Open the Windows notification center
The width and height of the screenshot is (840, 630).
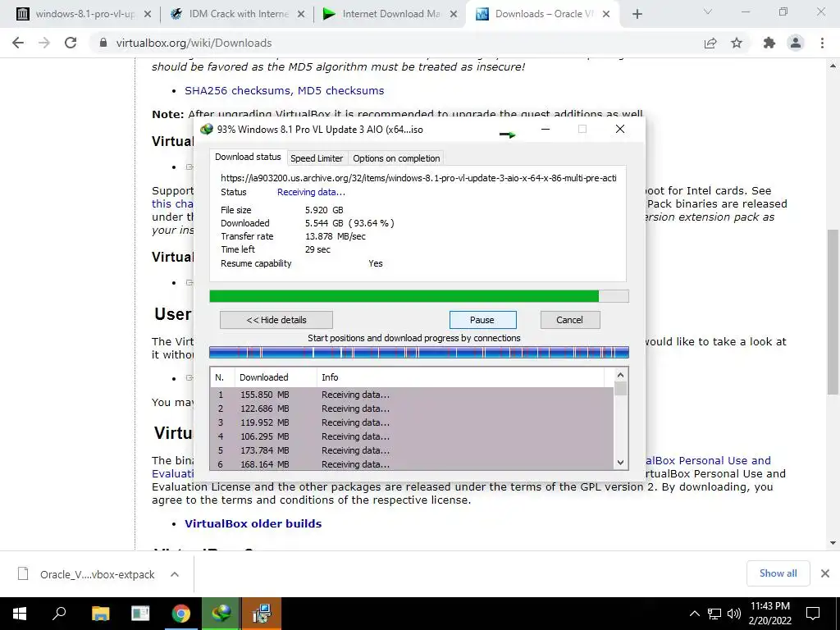[813, 614]
